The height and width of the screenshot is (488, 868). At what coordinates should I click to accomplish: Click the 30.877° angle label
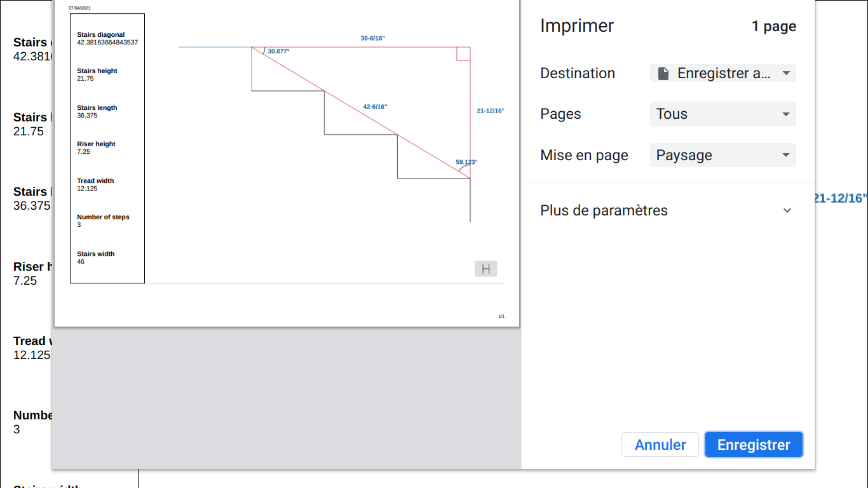point(278,51)
